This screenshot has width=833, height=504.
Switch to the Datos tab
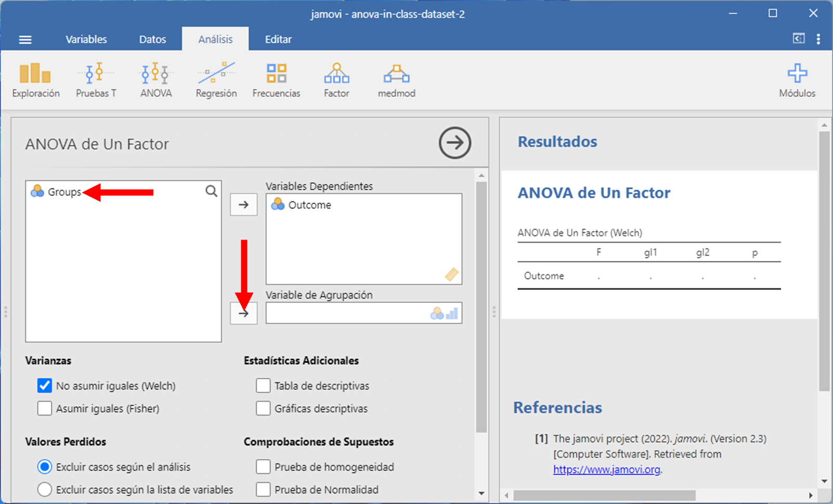152,39
